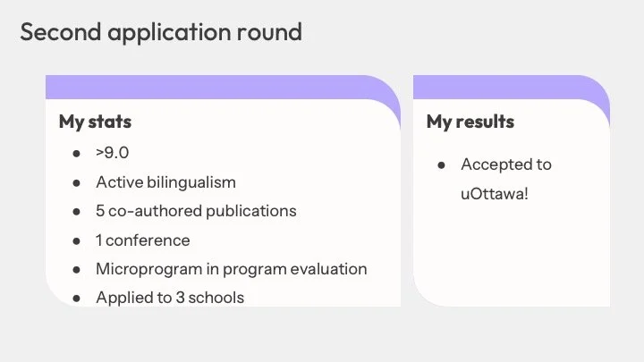The width and height of the screenshot is (644, 362).
Task: Click '5 co-authored publications' text
Action: (196, 211)
